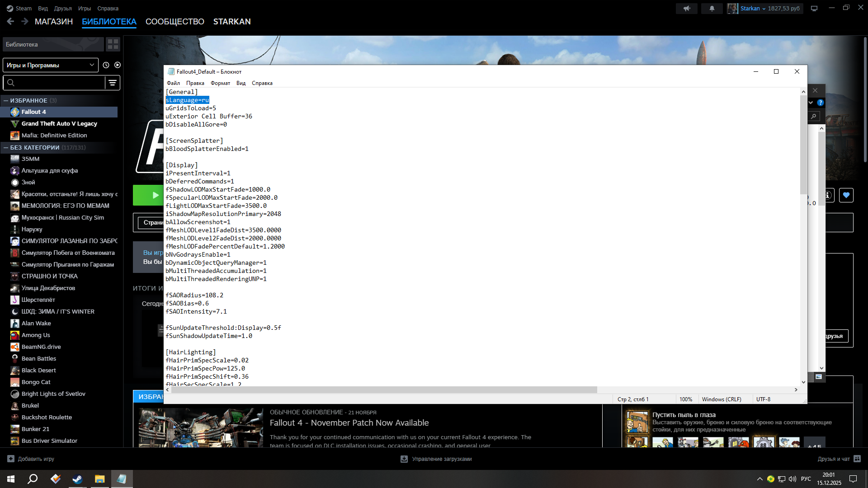The image size is (868, 488).
Task: Click the РУС input language indicator
Action: [806, 479]
